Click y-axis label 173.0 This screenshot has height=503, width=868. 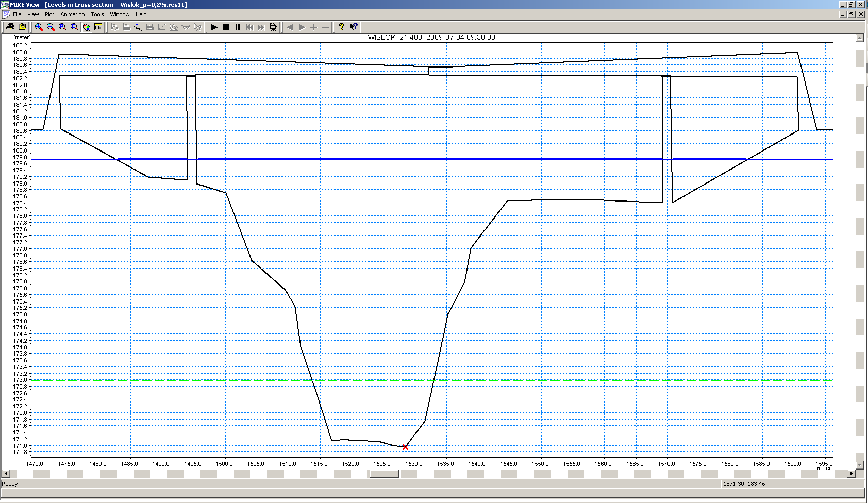(x=20, y=380)
